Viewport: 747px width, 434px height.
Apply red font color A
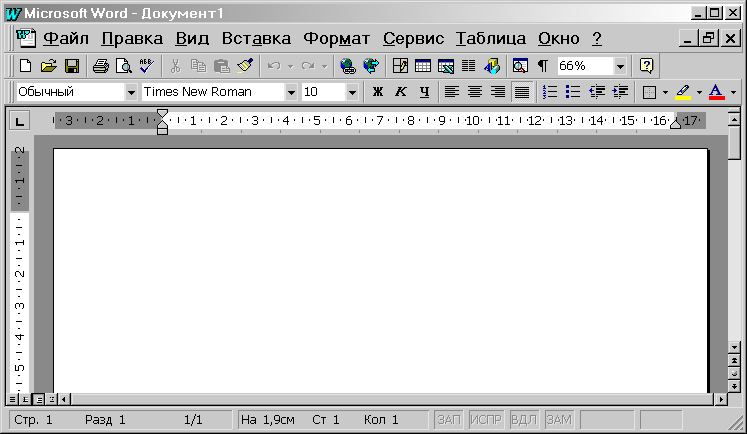point(717,91)
